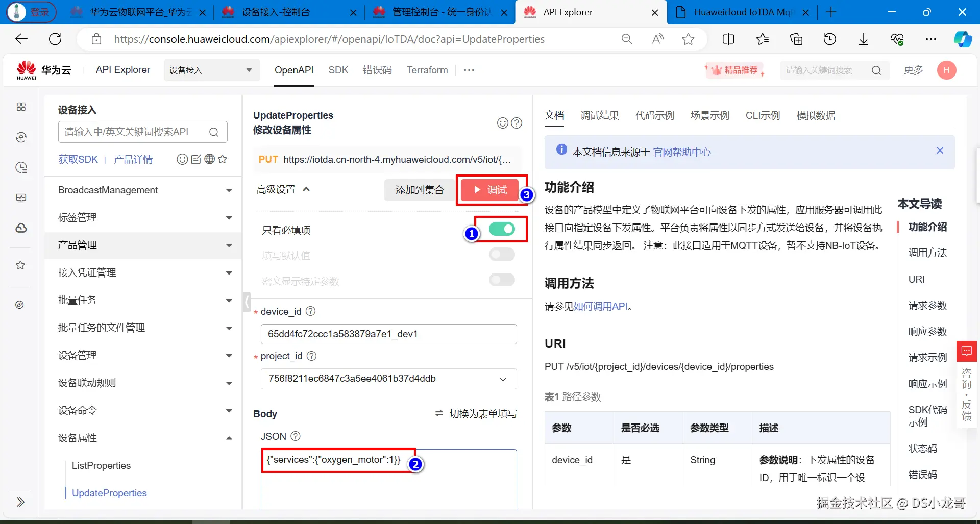Screen dimensions: 980x524
Task: Click the smiley feedback icon by UpdateProperties title
Action: coord(503,123)
